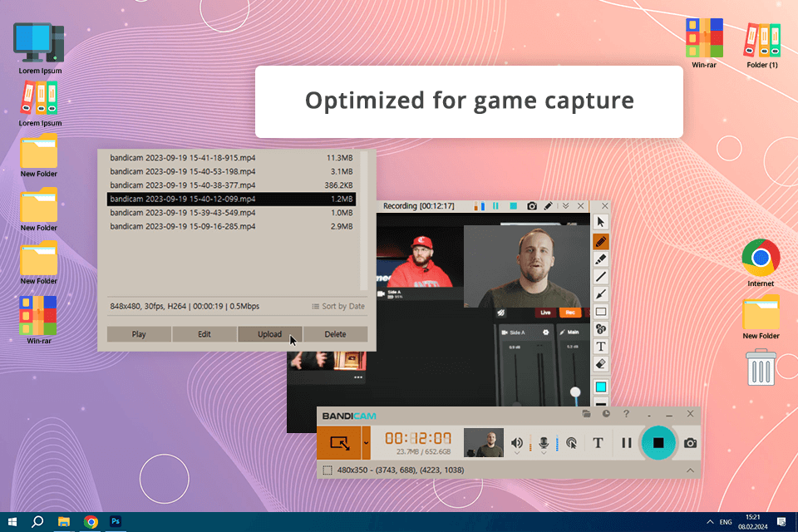The image size is (798, 532).
Task: Open the three-dots menu under video thumbnail
Action: pyautogui.click(x=358, y=377)
